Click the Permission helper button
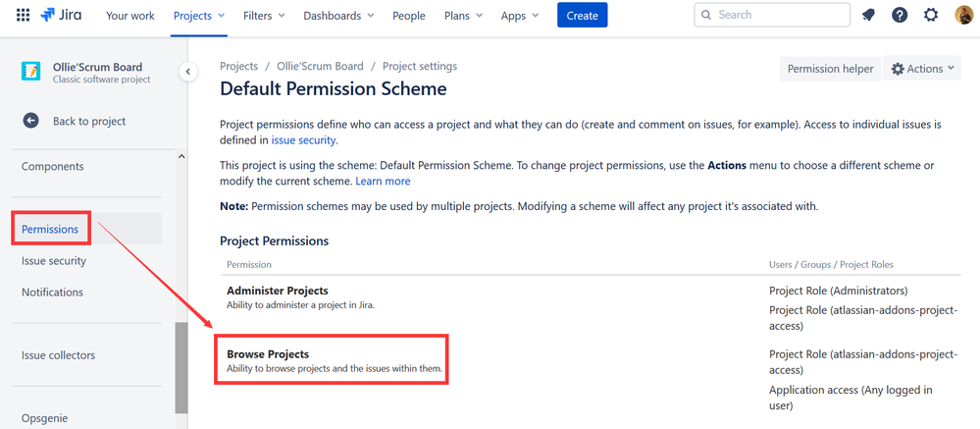 (829, 69)
